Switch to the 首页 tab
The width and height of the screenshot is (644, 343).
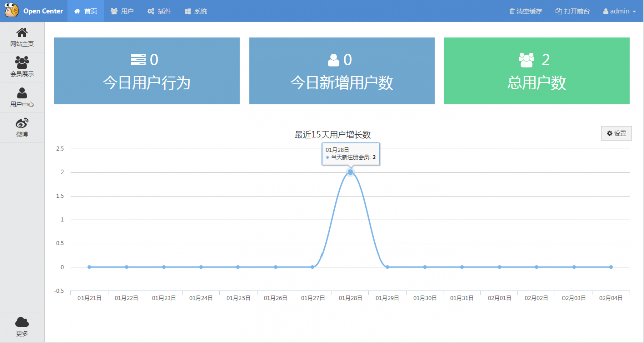[x=85, y=11]
